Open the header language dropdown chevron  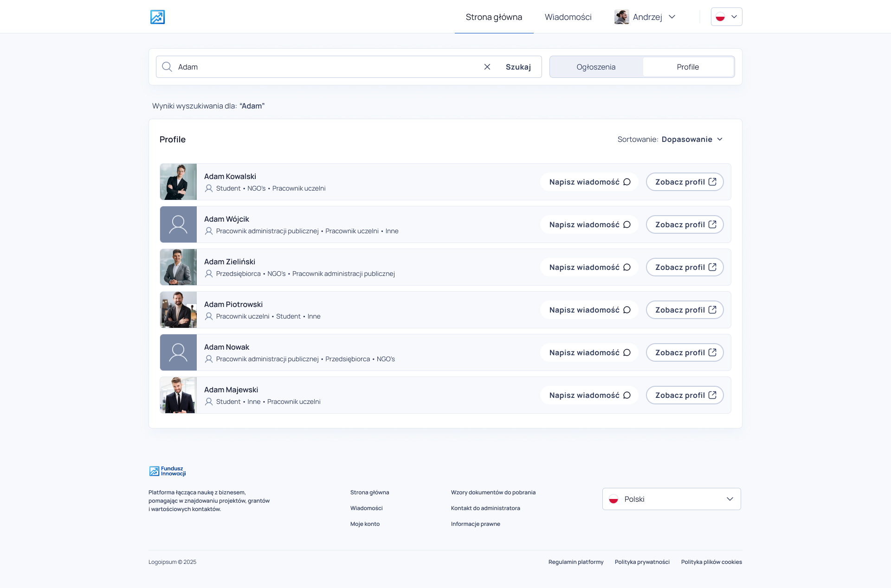pyautogui.click(x=734, y=17)
